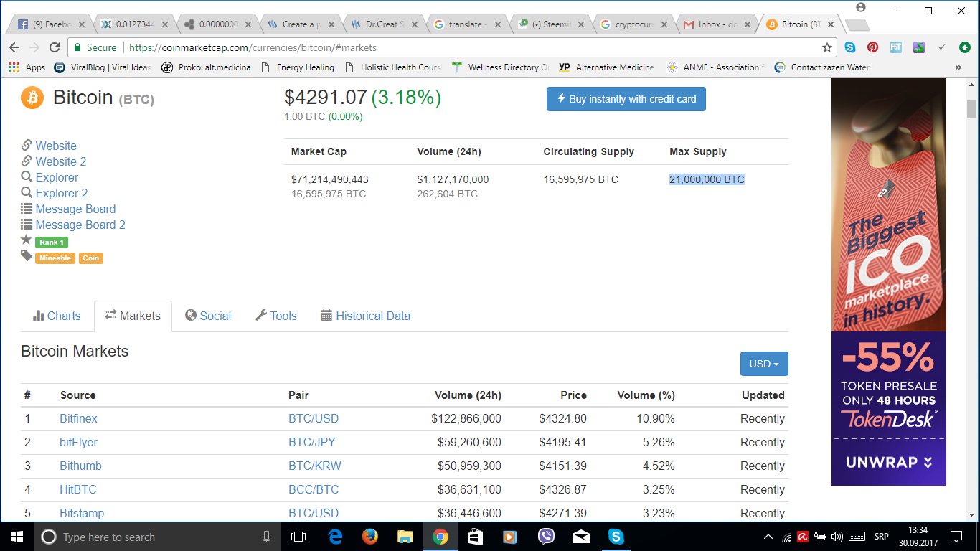Switch to the translate Google tab
The width and height of the screenshot is (980, 551).
tap(467, 24)
